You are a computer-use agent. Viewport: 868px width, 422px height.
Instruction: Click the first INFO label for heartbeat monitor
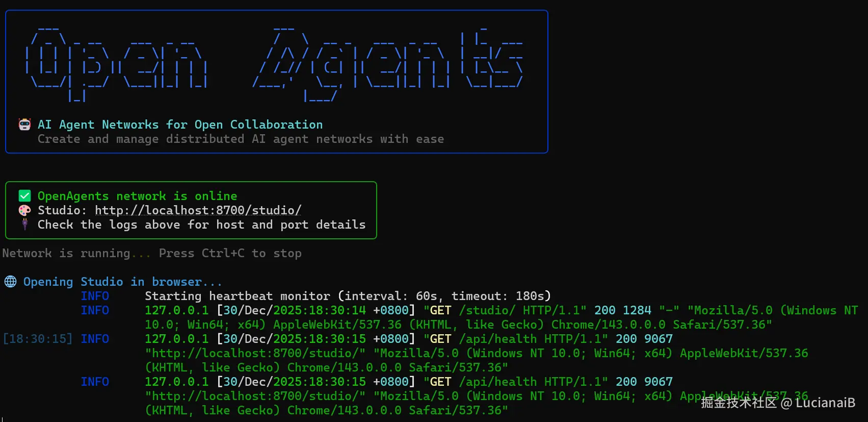[x=95, y=296]
